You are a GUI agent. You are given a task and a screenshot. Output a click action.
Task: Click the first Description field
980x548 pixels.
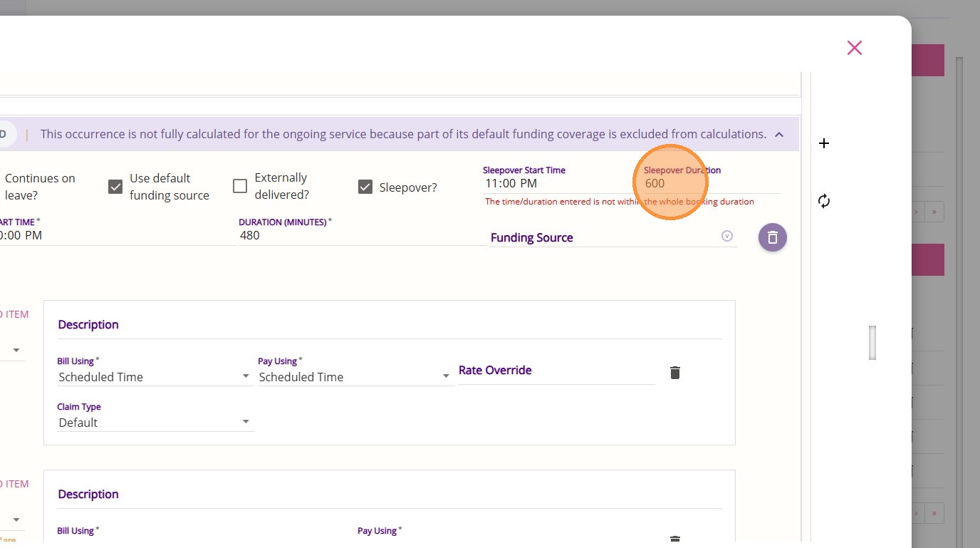[x=389, y=325]
